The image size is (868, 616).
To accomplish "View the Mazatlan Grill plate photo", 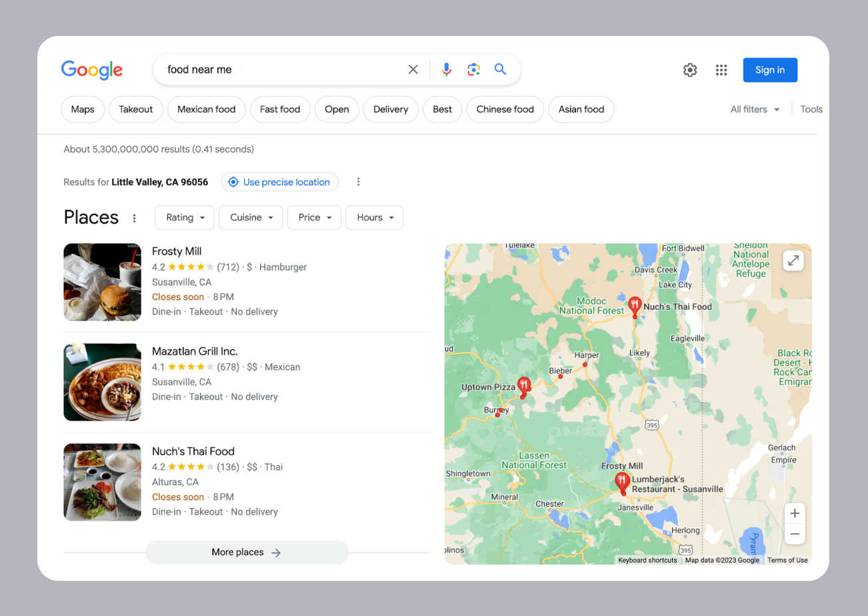I will click(102, 382).
